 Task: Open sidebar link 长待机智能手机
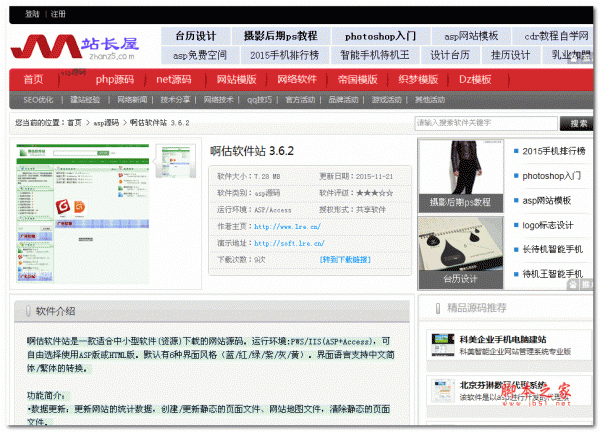pyautogui.click(x=553, y=249)
